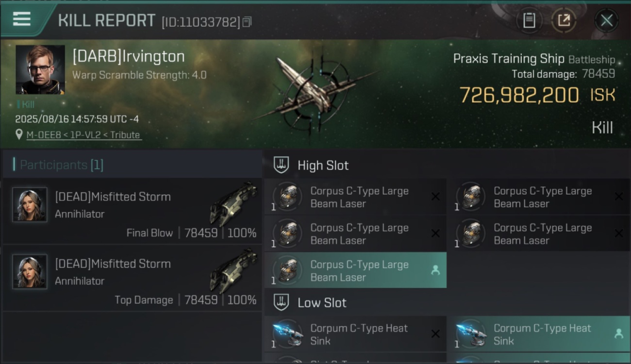
Task: Copy the kill report ID icon
Action: click(x=247, y=22)
